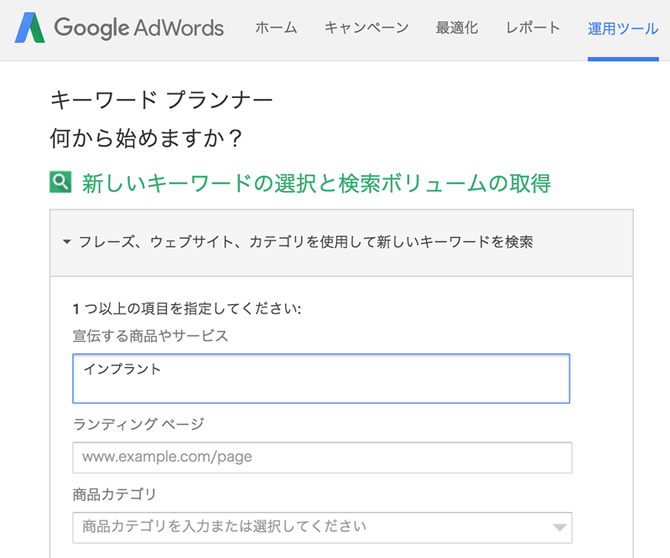
Task: Click the Google AdWords triangle logo icon
Action: coord(30,28)
